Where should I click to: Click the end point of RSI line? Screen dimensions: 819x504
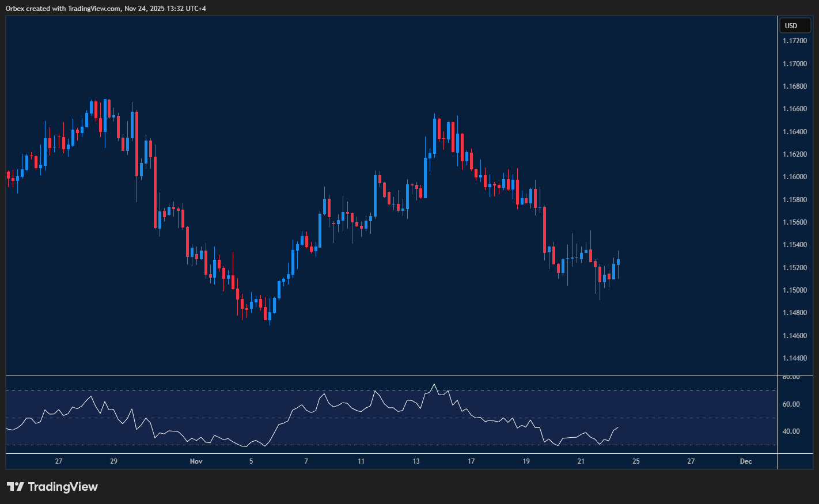tap(618, 427)
